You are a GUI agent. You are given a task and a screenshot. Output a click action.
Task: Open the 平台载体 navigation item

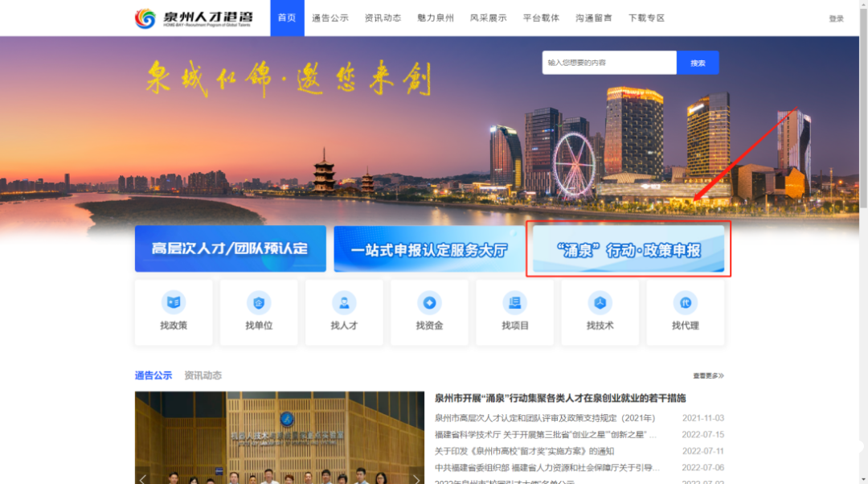coord(542,18)
